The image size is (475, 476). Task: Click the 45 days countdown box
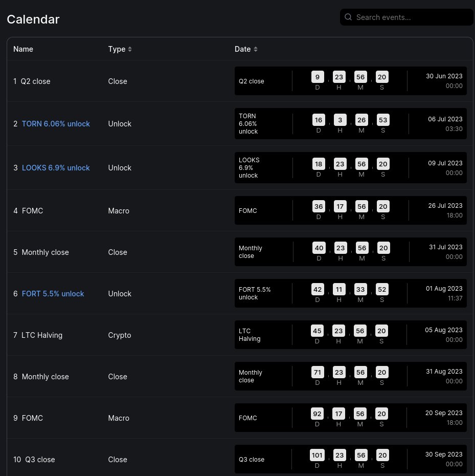click(x=318, y=331)
